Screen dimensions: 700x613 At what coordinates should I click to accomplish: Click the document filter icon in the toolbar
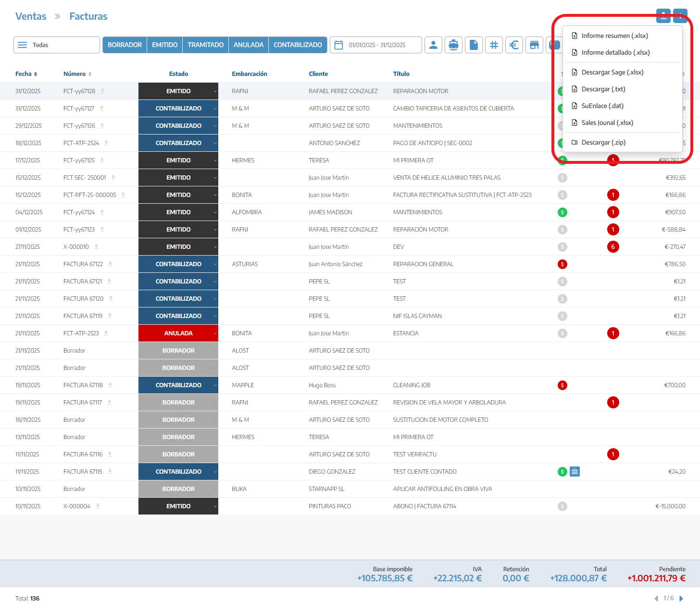pos(474,45)
